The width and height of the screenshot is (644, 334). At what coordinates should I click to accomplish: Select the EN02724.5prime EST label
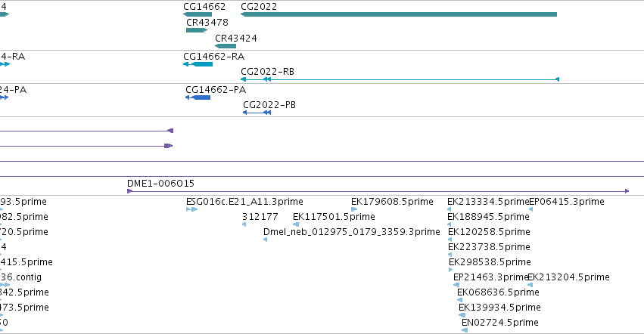[500, 323]
